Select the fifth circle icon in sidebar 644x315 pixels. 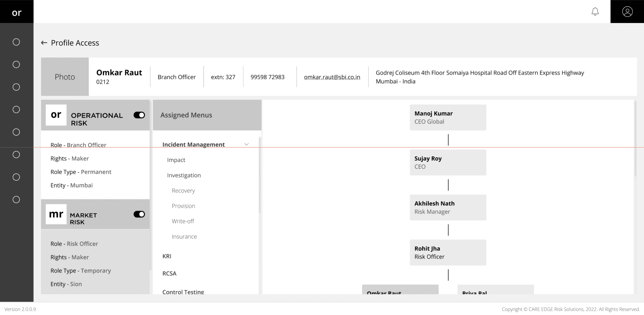coord(16,132)
